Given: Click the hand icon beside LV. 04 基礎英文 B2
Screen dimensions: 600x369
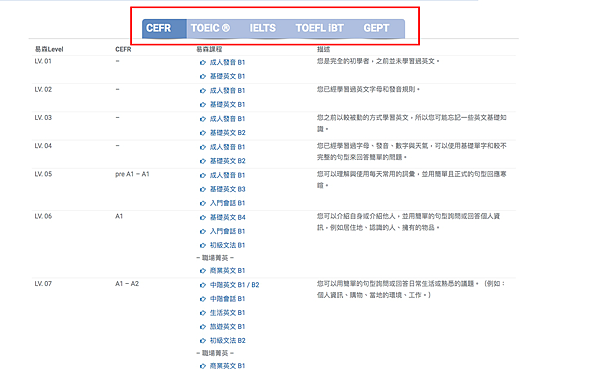Looking at the screenshot, I should click(x=203, y=161).
